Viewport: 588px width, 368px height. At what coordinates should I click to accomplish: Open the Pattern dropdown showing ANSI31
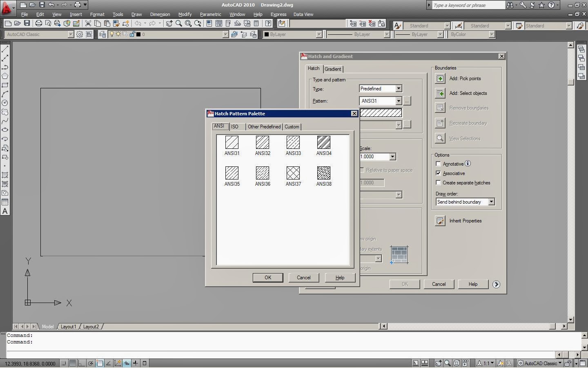(x=398, y=101)
